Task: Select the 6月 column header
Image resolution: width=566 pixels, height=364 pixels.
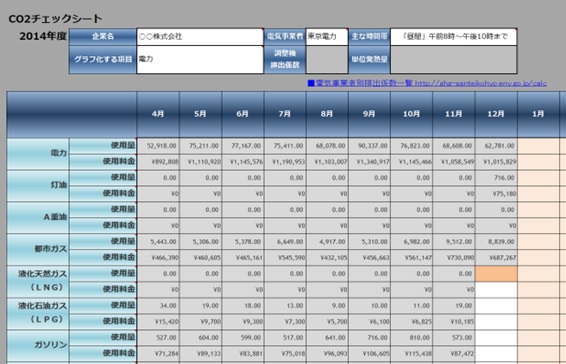Action: (243, 114)
